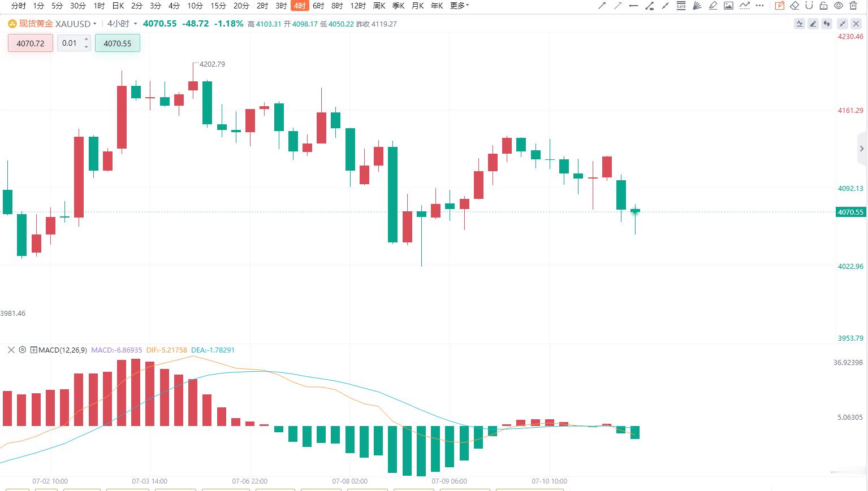Select the 2分 timeframe

pos(137,6)
